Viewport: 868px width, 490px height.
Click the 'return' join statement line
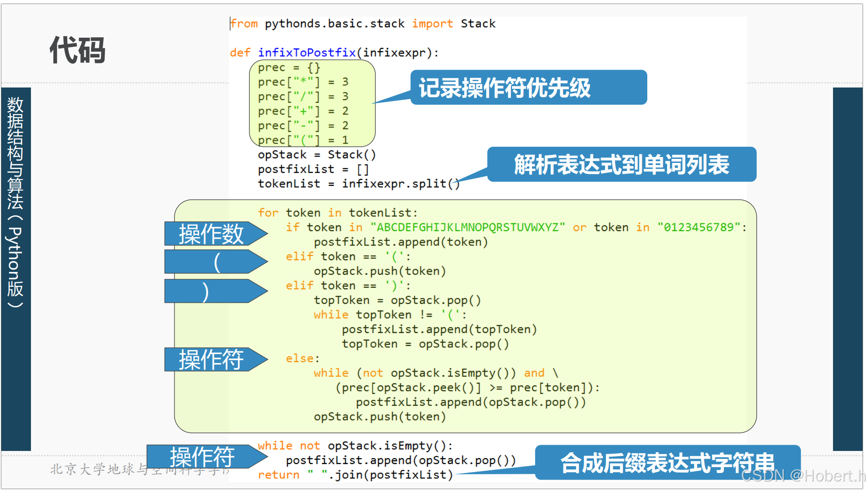(x=355, y=475)
